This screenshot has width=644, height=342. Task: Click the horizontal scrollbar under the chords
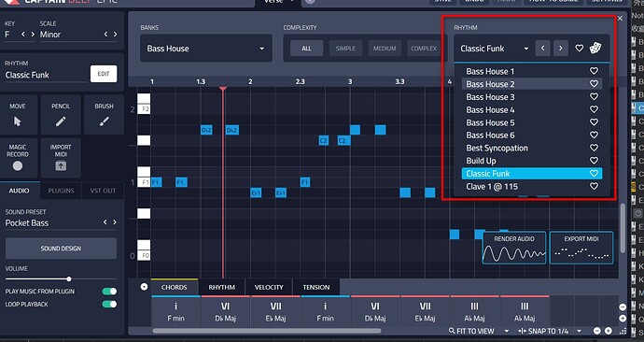(267, 331)
